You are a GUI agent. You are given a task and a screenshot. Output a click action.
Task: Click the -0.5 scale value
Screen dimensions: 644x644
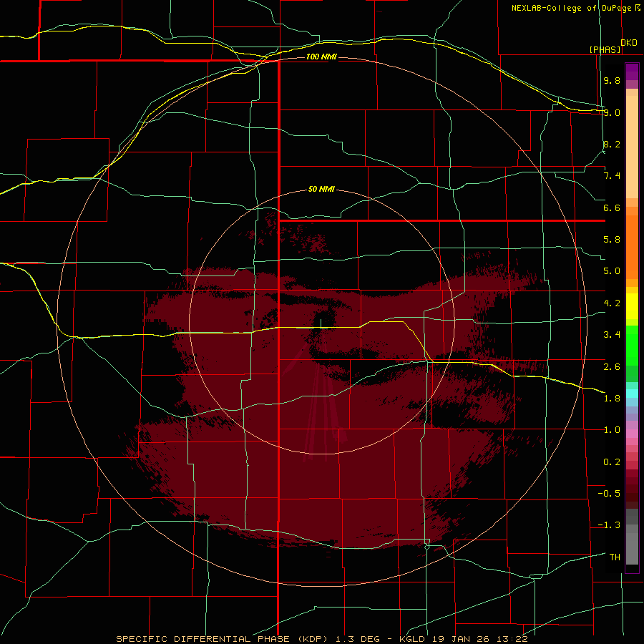(609, 494)
